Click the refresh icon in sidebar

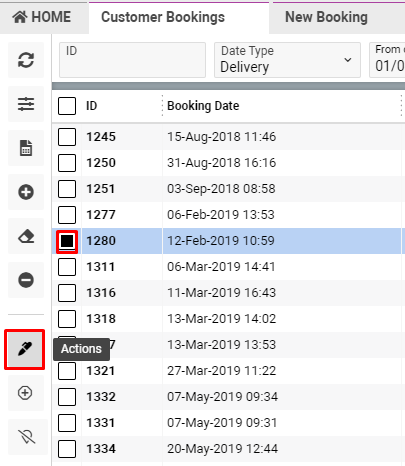26,60
